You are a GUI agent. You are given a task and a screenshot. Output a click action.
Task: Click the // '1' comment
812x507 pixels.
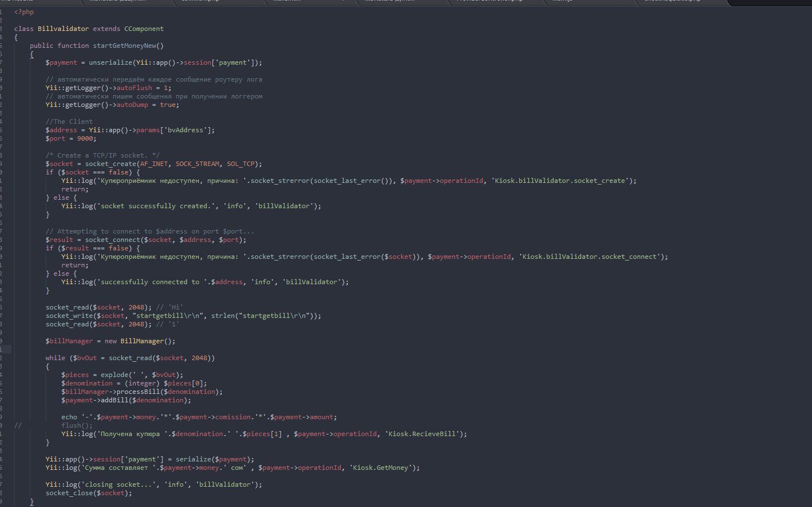pyautogui.click(x=168, y=324)
